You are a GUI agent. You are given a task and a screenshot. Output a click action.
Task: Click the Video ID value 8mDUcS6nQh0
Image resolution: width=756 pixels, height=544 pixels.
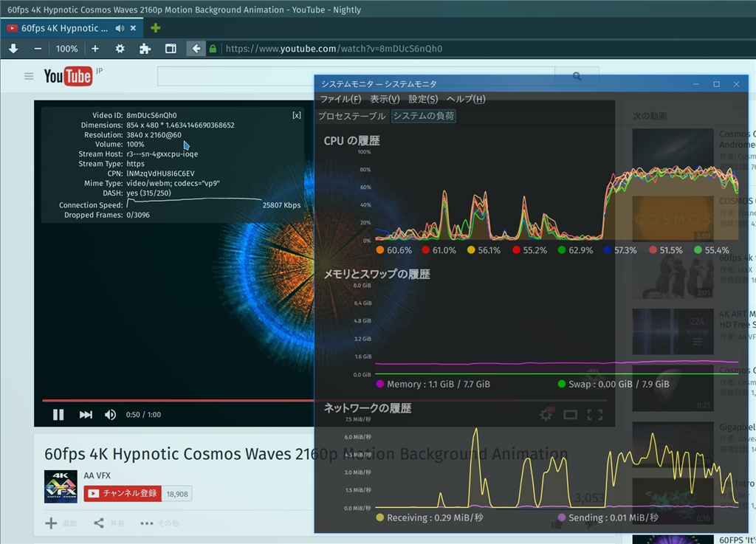[151, 115]
